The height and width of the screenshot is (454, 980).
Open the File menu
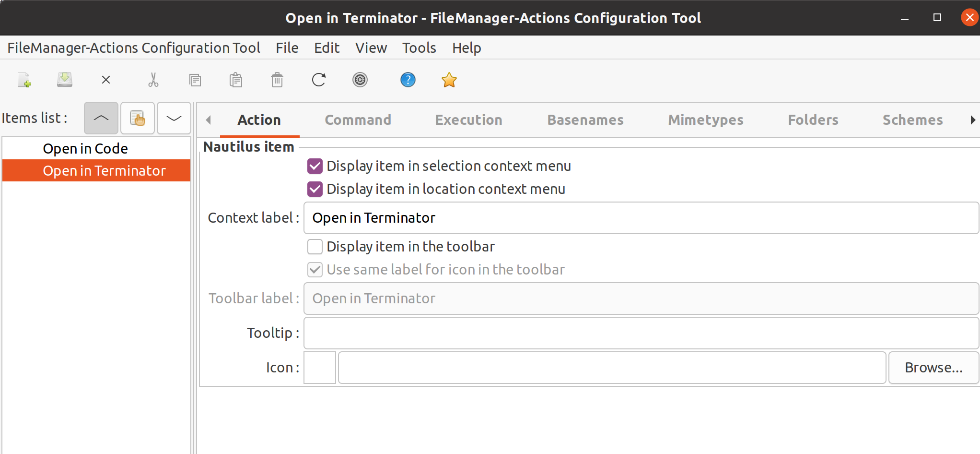coord(287,48)
